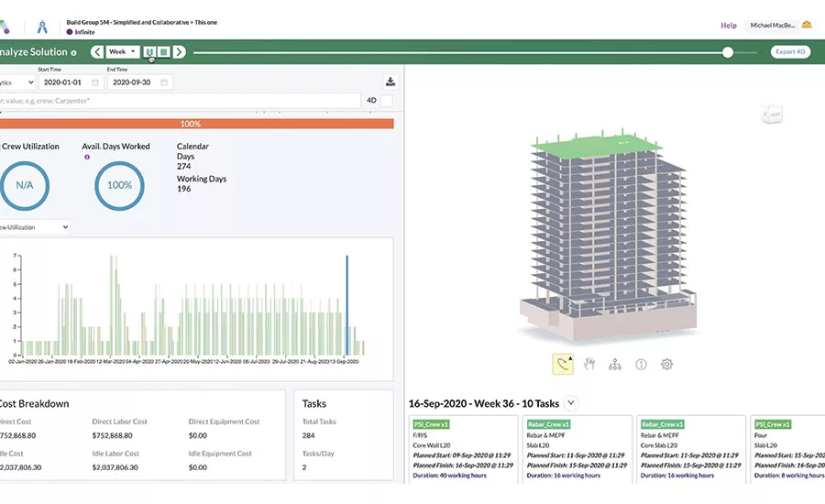Open the properties info icon in viewer

coord(641,364)
